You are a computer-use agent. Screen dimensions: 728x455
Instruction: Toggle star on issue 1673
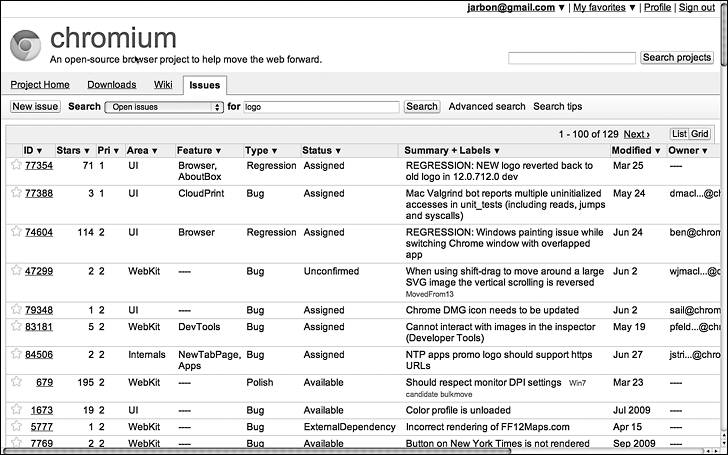click(x=16, y=410)
